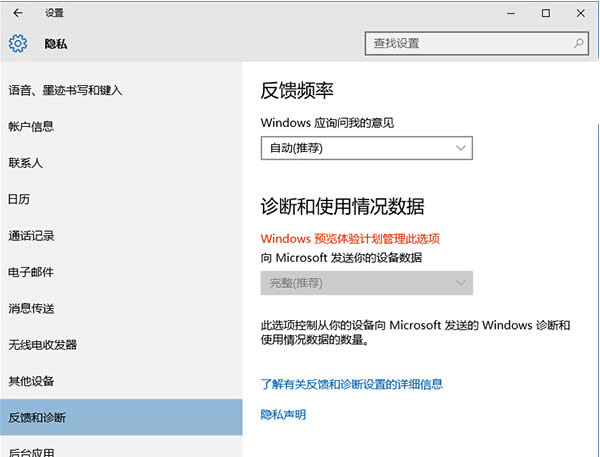Switch to the 电子邮件 section
This screenshot has height=457, width=600.
click(31, 272)
